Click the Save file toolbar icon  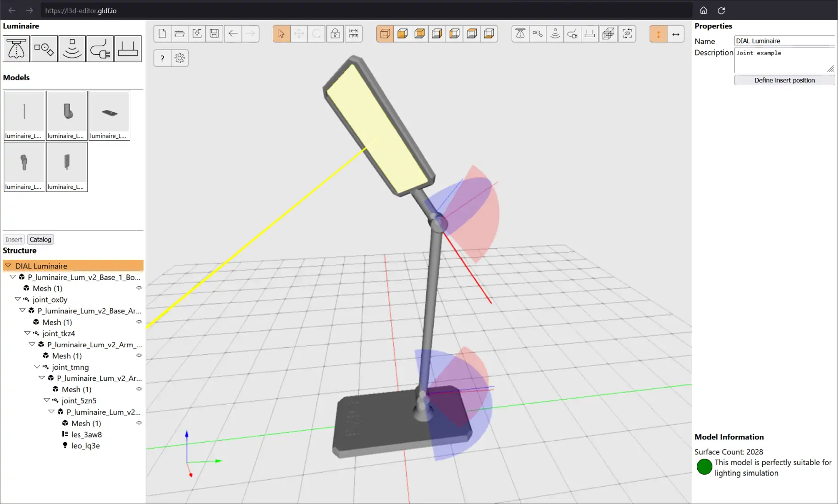pos(214,33)
